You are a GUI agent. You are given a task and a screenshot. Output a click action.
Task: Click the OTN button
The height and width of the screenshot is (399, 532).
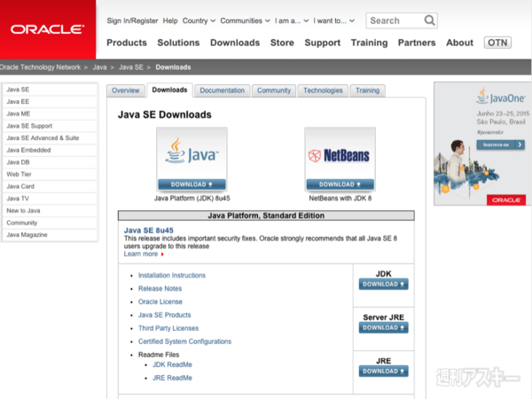(497, 43)
